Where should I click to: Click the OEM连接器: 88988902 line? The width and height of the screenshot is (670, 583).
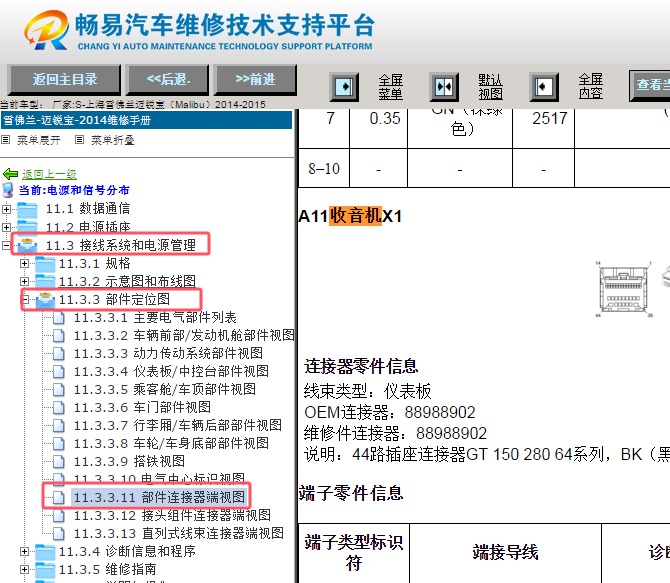pos(390,412)
